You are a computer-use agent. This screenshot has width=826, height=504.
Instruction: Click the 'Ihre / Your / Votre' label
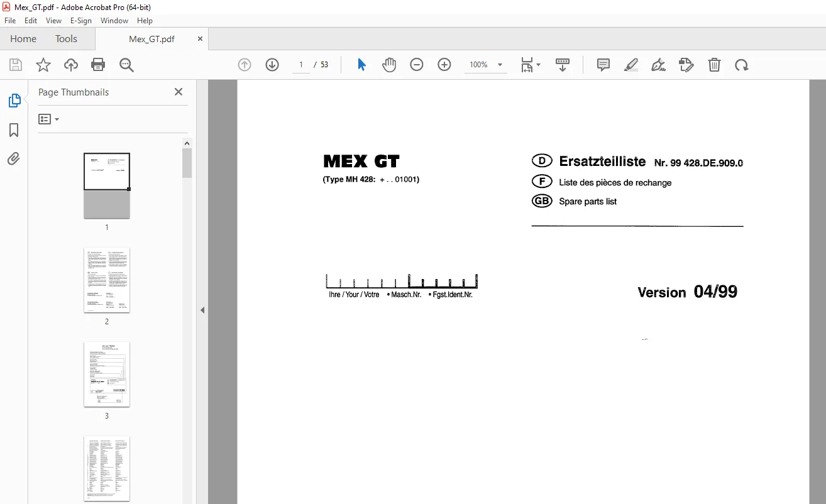(x=354, y=295)
